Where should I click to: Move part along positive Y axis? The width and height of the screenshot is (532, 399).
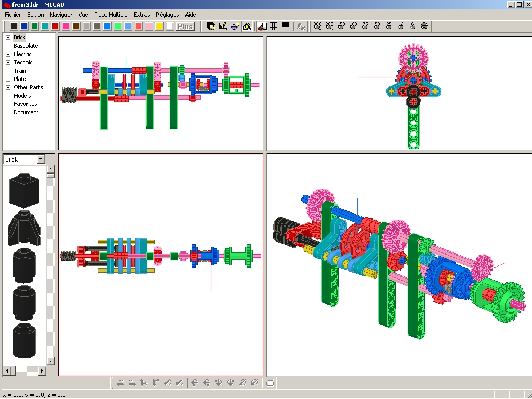click(156, 383)
